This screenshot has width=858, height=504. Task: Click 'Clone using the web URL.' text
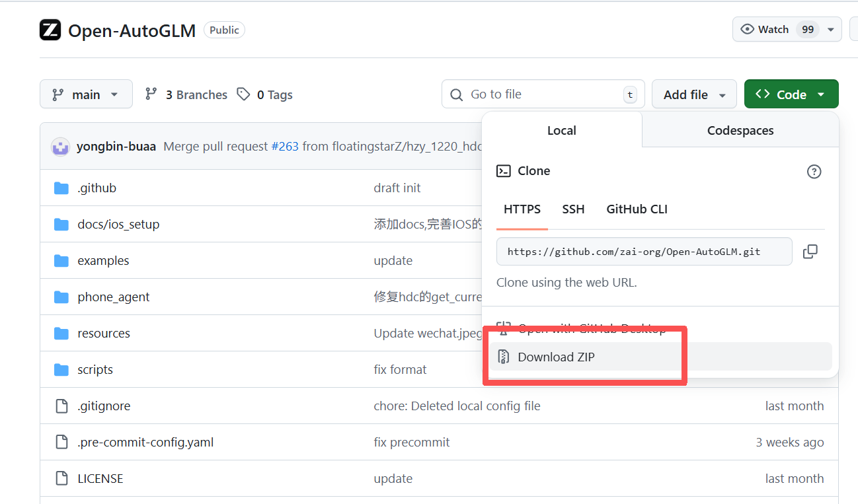(566, 283)
